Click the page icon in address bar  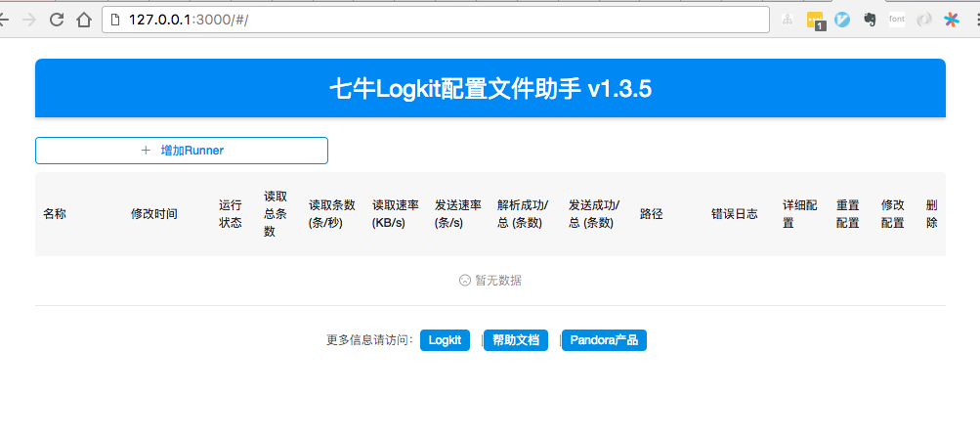tap(114, 20)
